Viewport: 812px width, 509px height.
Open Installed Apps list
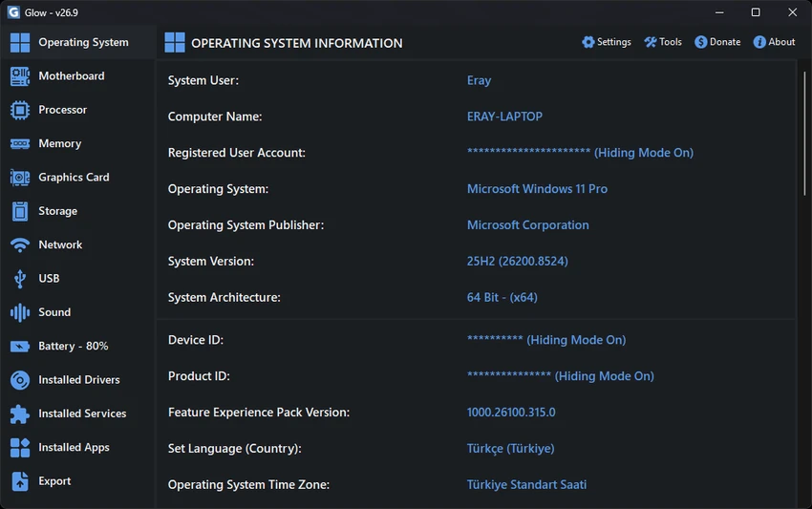[77, 447]
